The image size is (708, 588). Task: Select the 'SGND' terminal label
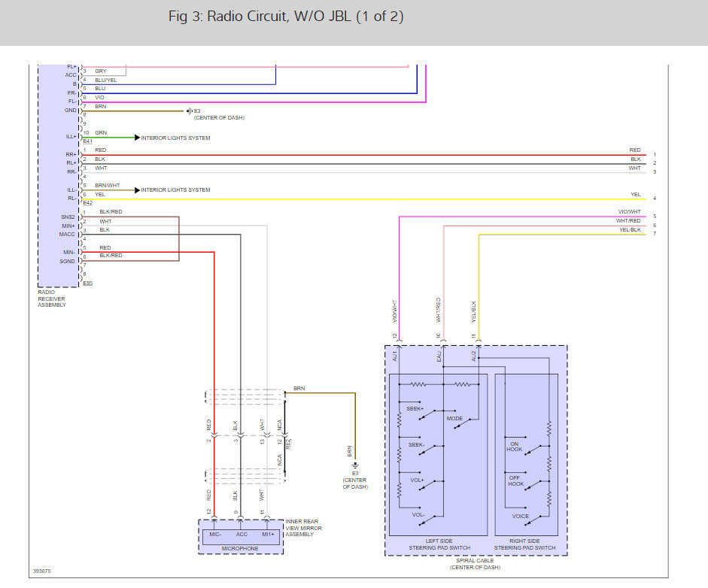[67, 261]
